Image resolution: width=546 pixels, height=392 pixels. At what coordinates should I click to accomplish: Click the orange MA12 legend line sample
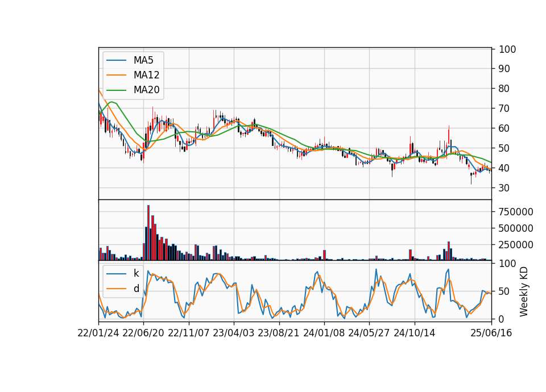[116, 75]
